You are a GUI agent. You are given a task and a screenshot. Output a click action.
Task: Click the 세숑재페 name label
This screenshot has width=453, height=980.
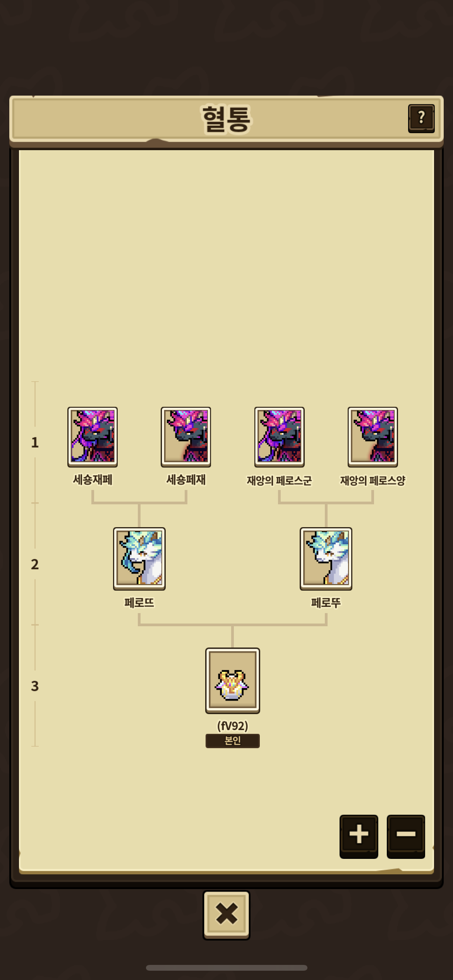tap(93, 480)
